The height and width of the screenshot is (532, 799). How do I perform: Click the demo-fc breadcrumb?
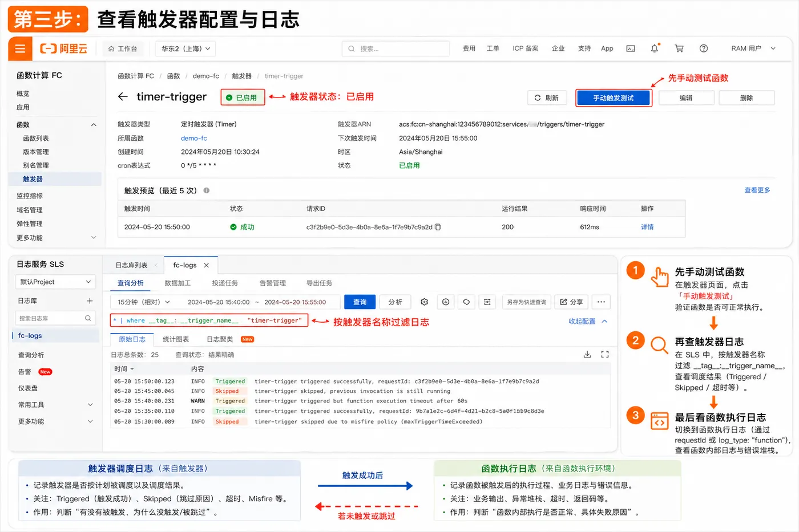tap(205, 76)
